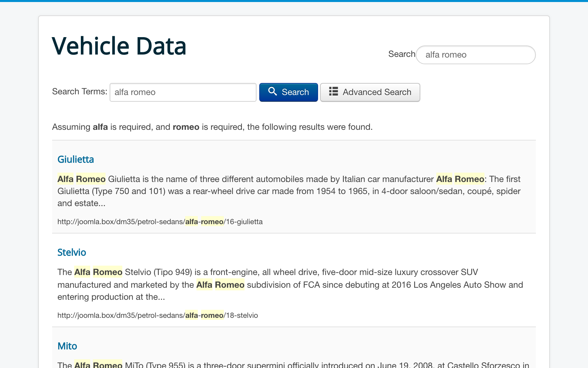This screenshot has width=588, height=368.
Task: Click highlighted 'Alfa Romeo' starting Giulietta snippet
Action: [x=82, y=179]
